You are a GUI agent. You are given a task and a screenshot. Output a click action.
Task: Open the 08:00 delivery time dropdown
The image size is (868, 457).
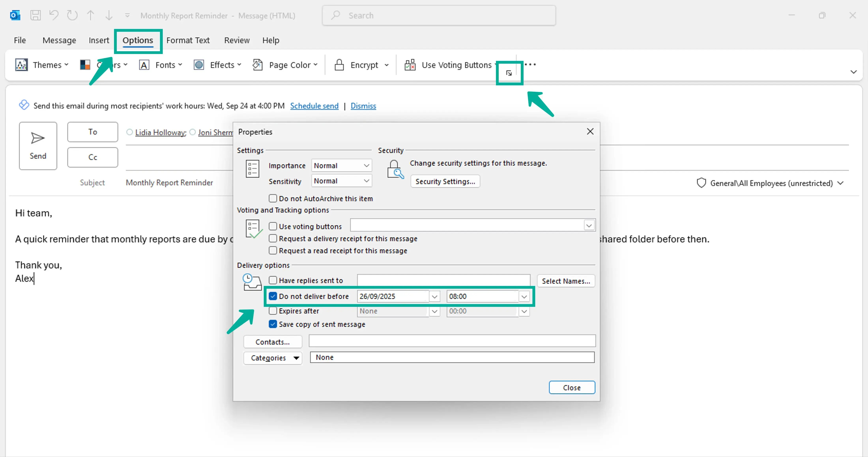point(524,296)
